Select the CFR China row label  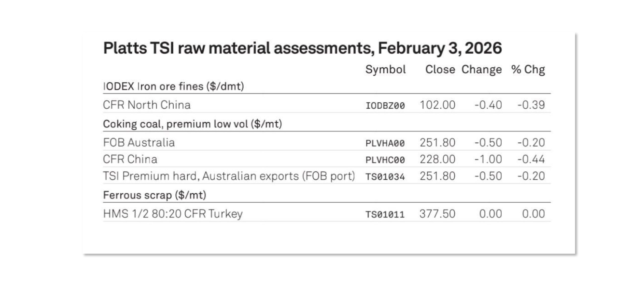pyautogui.click(x=130, y=159)
